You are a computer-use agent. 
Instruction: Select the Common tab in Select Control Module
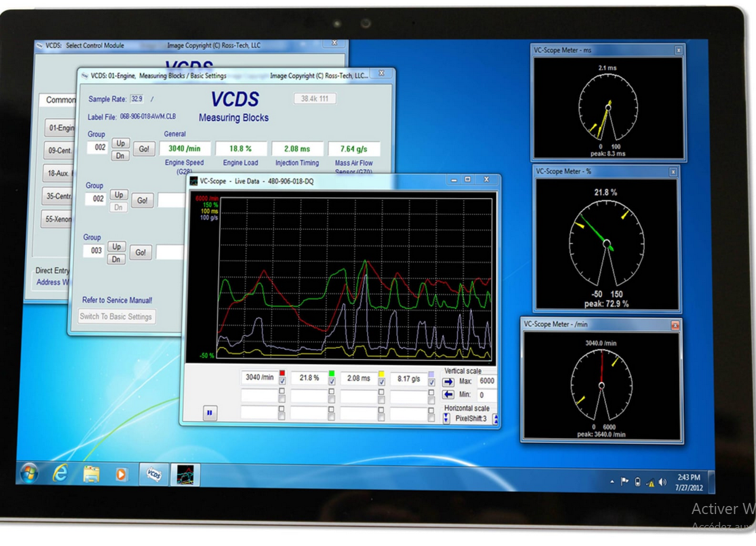click(x=60, y=100)
